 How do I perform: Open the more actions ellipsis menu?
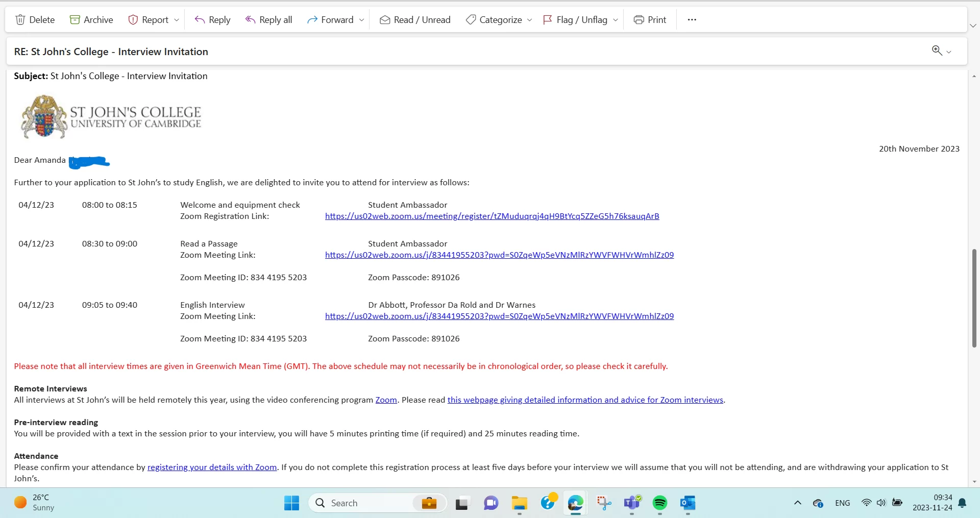pos(692,20)
